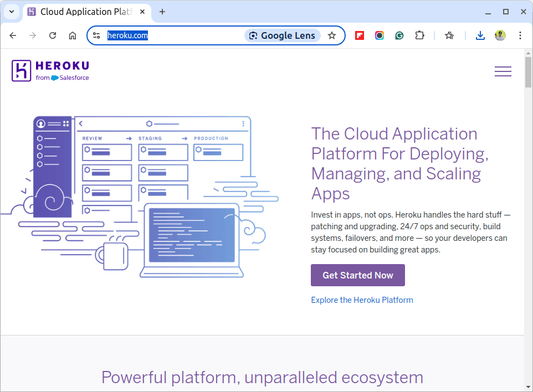Viewport: 533px width, 392px height.
Task: Click the scrollbar down arrow
Action: [528, 387]
